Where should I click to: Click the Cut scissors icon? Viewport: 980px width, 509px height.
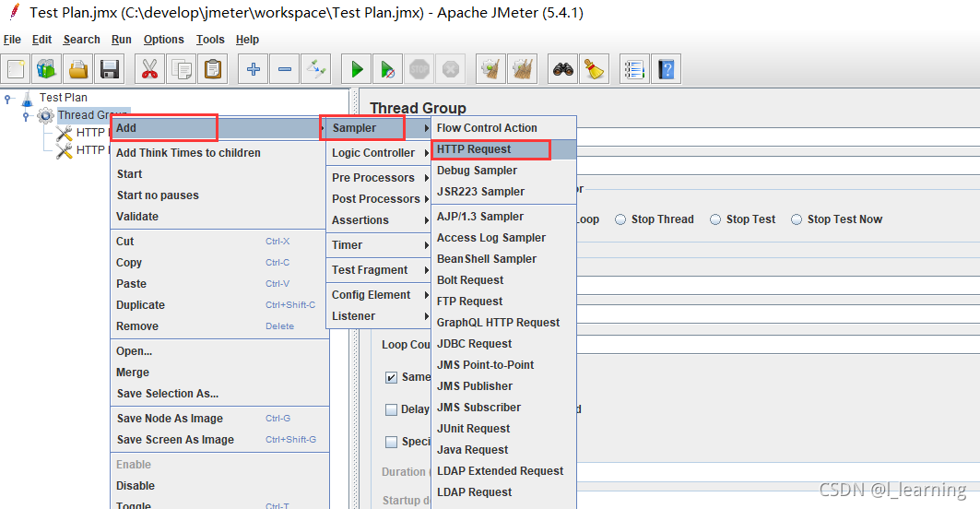click(149, 69)
